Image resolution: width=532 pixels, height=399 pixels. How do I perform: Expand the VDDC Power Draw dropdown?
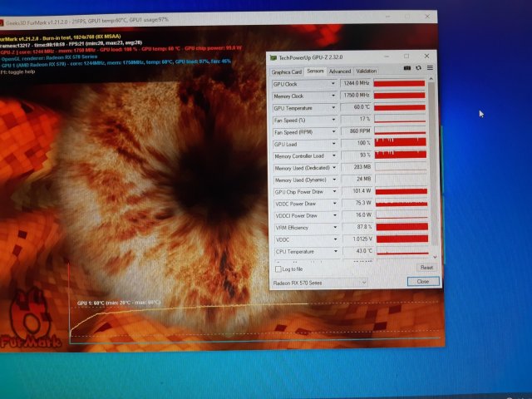pos(335,204)
